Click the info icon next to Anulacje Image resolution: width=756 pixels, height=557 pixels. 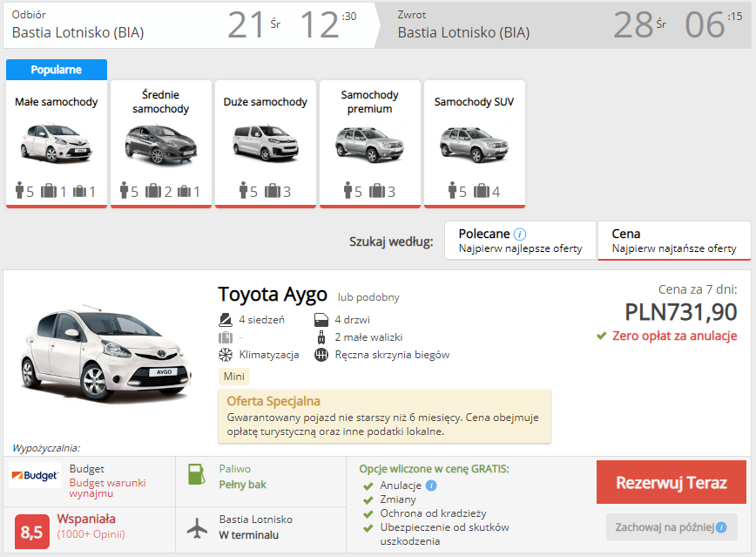point(431,486)
